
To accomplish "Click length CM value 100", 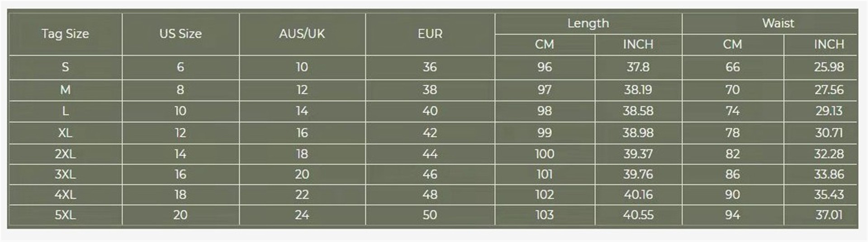I will click(x=545, y=154).
